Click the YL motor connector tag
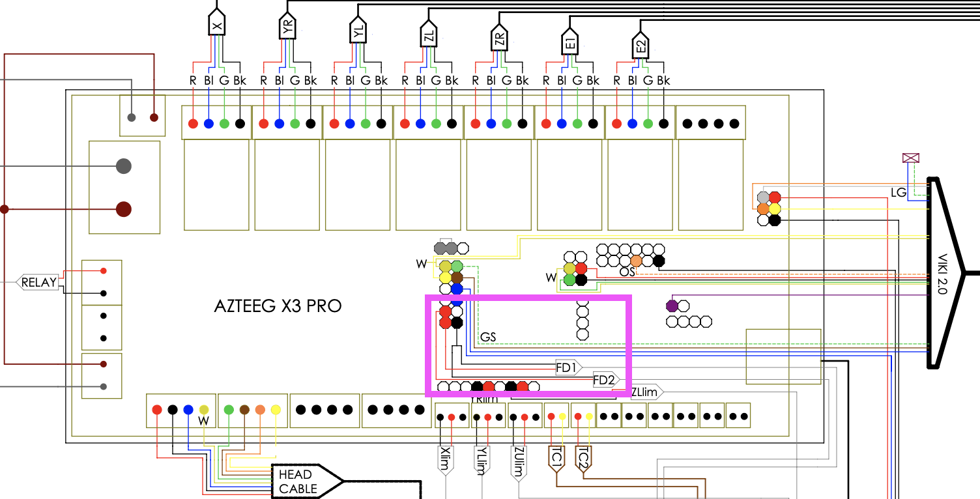980x499 pixels. click(x=358, y=29)
